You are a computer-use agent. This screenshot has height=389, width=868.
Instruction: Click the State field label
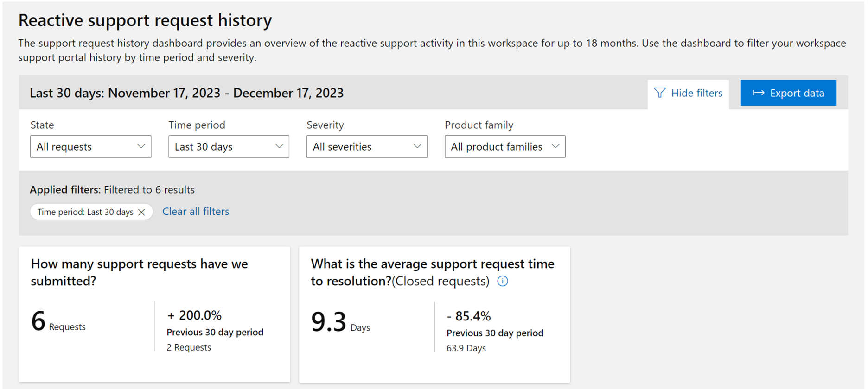click(x=42, y=125)
